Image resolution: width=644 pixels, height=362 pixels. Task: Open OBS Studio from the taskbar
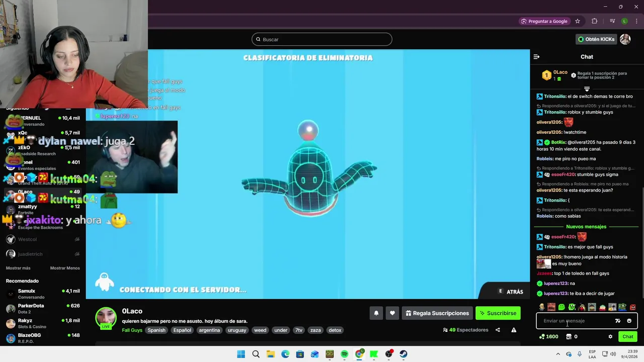click(389, 354)
